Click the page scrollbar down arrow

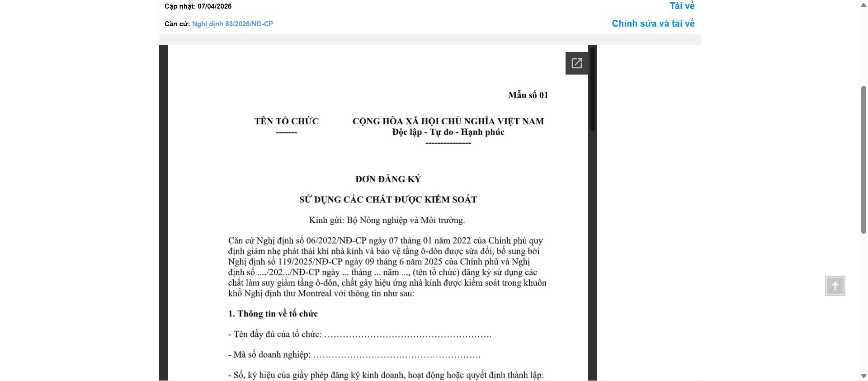coord(863,376)
